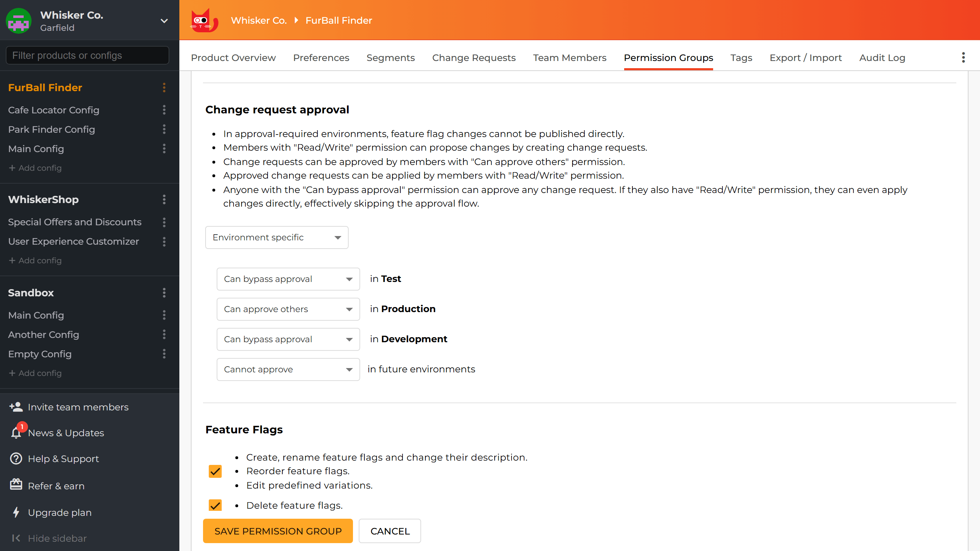Click the News & Updates bell icon
Viewport: 980px width, 551px height.
tap(16, 433)
